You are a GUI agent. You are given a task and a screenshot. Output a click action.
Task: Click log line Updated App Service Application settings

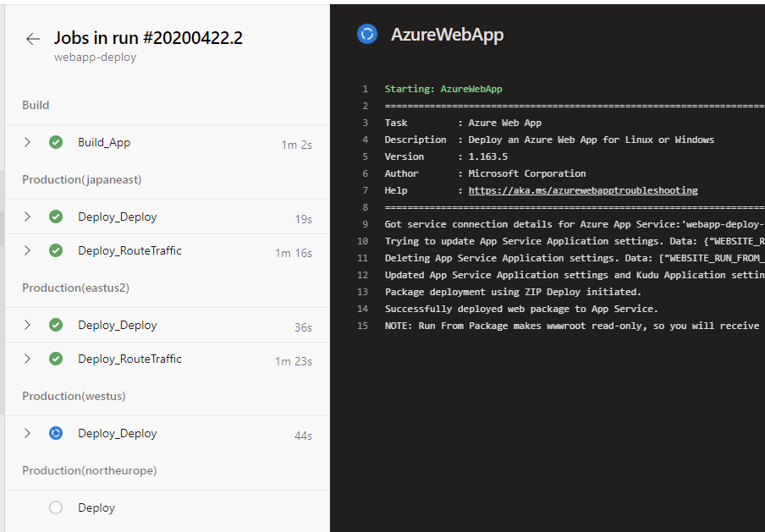point(575,275)
